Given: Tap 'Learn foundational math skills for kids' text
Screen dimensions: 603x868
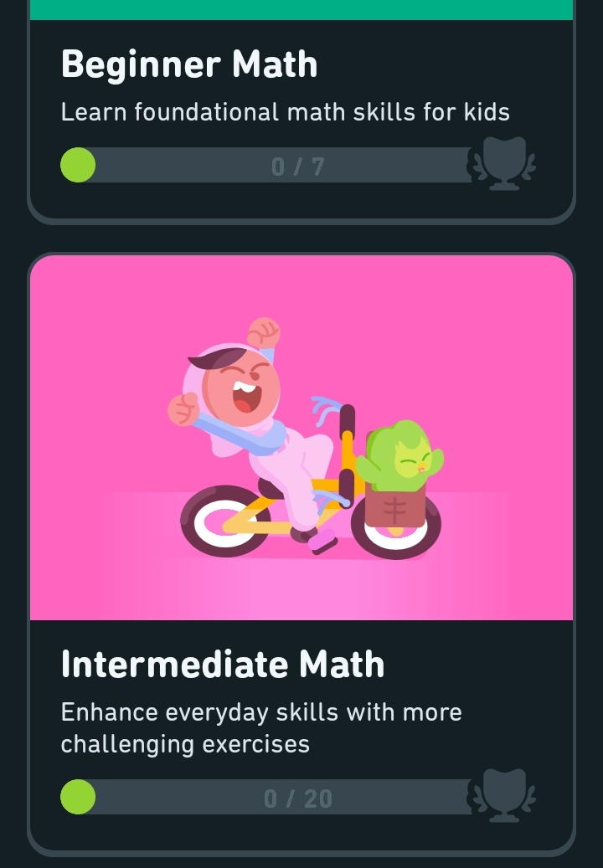Looking at the screenshot, I should 285,112.
